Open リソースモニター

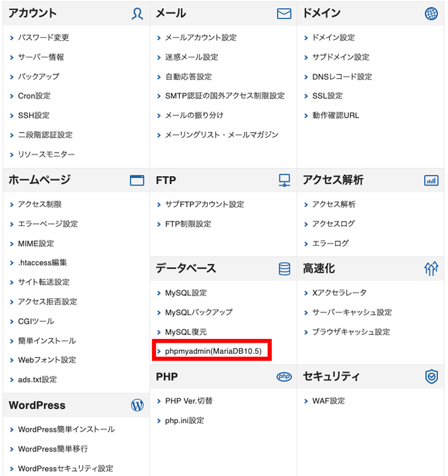click(47, 155)
